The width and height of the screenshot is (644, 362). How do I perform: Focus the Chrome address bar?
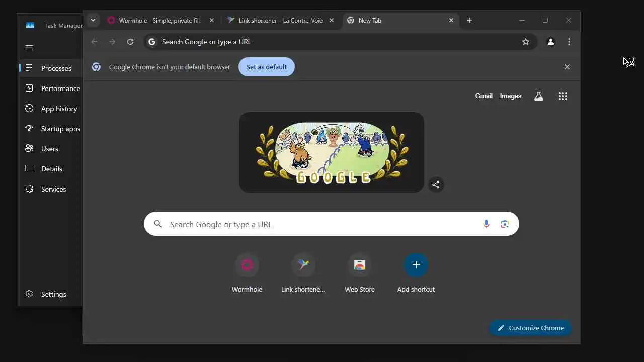pos(340,42)
